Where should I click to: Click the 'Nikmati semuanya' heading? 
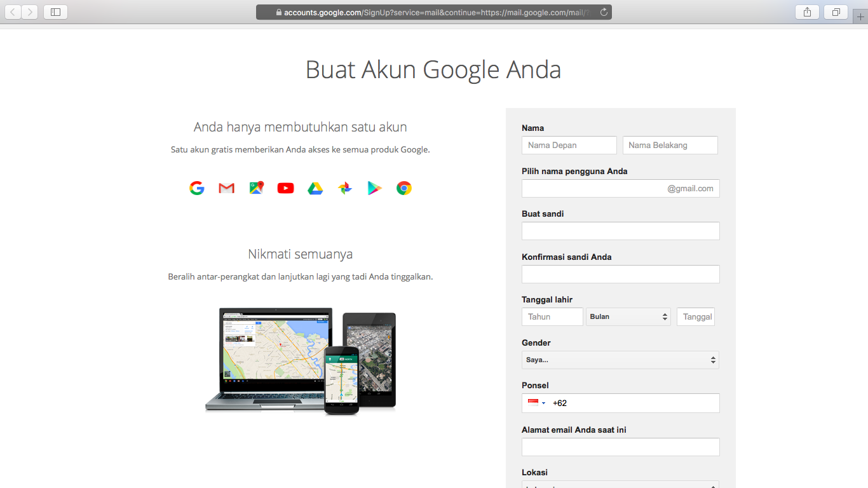(x=301, y=254)
